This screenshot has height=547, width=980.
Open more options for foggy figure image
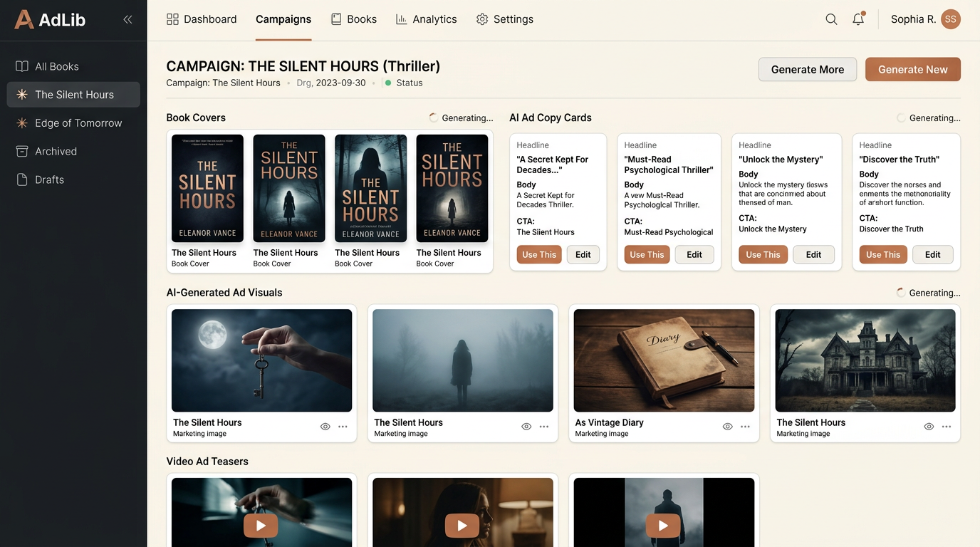pos(544,427)
